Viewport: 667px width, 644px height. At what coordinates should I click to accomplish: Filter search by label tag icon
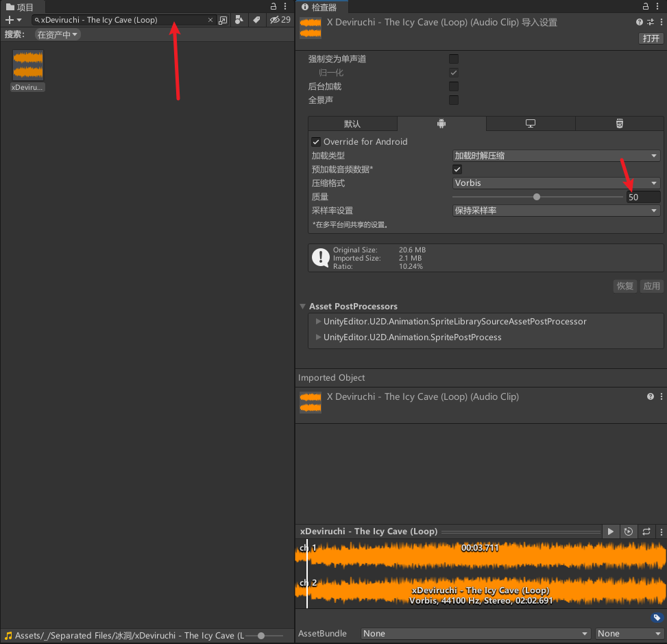pos(256,20)
